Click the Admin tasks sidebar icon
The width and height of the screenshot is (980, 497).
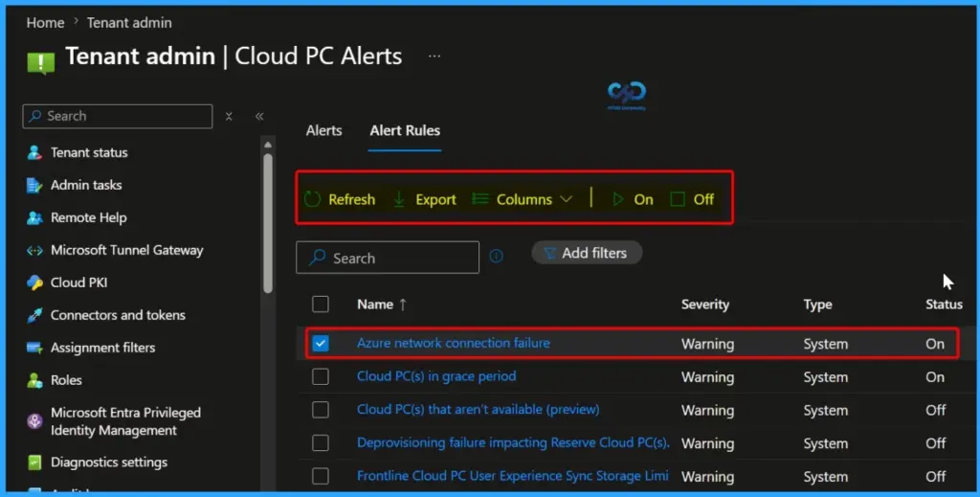[x=34, y=185]
